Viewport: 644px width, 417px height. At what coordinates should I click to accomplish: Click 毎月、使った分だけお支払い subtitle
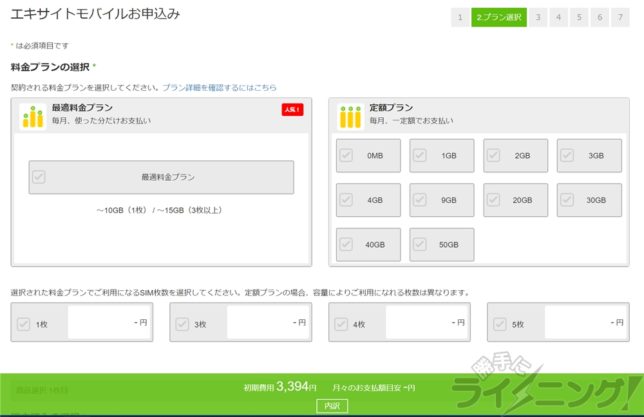[101, 121]
